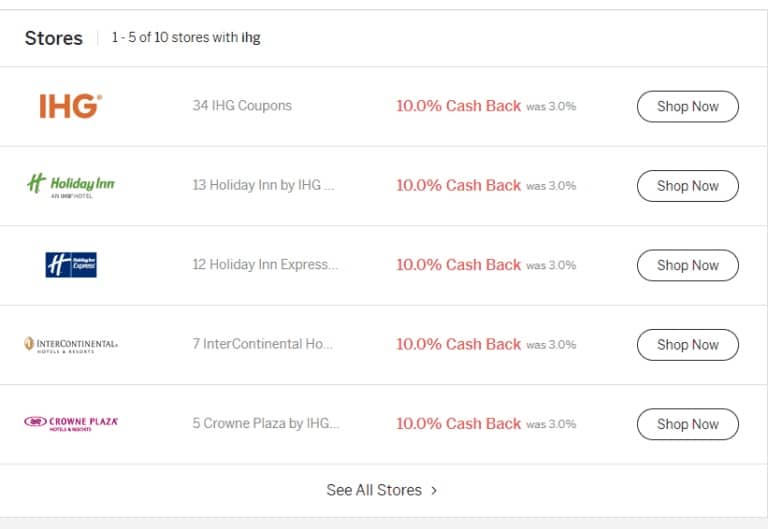Click Shop Now for IHG
Viewport: 768px width, 529px height.
coord(688,106)
